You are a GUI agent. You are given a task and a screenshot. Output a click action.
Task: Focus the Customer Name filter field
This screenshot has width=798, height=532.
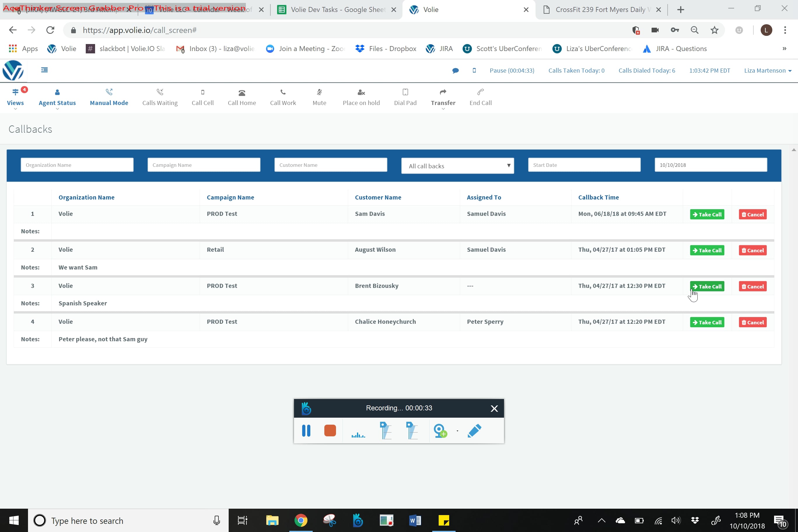[x=331, y=165]
